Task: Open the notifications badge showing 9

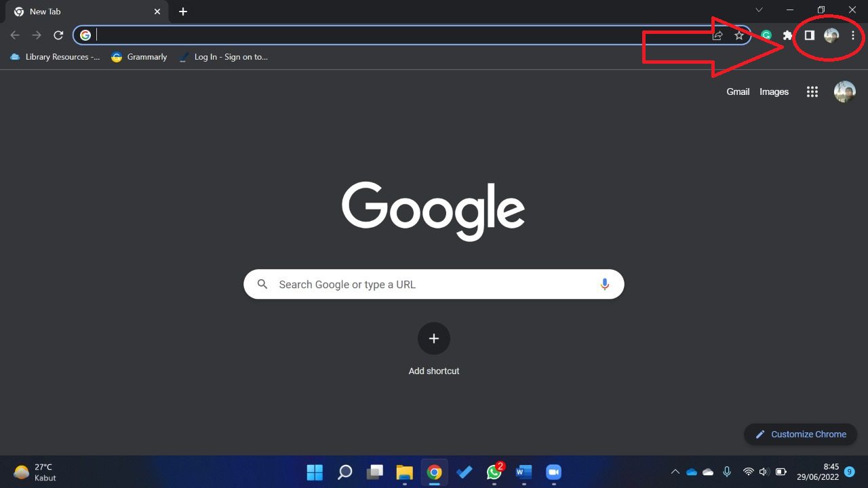Action: 849,472
